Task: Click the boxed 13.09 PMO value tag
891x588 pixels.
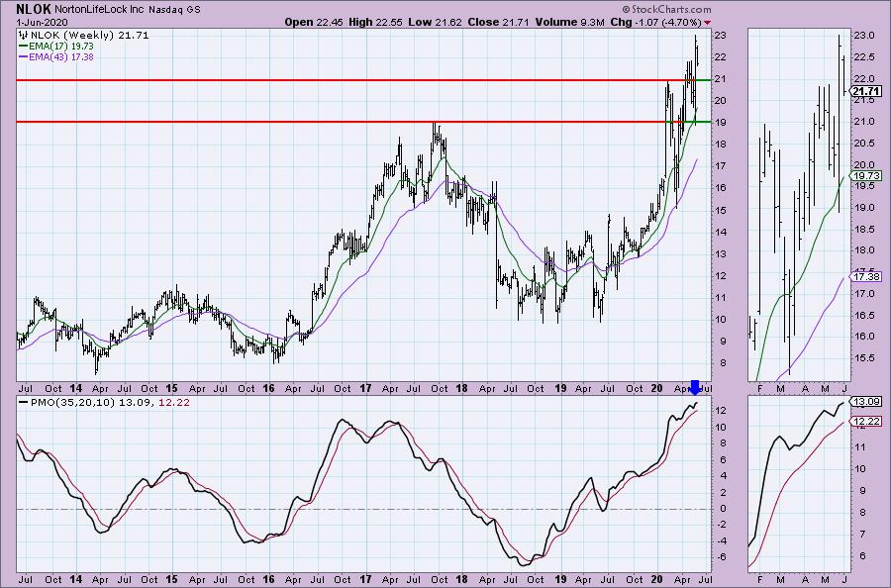Action: pos(866,401)
